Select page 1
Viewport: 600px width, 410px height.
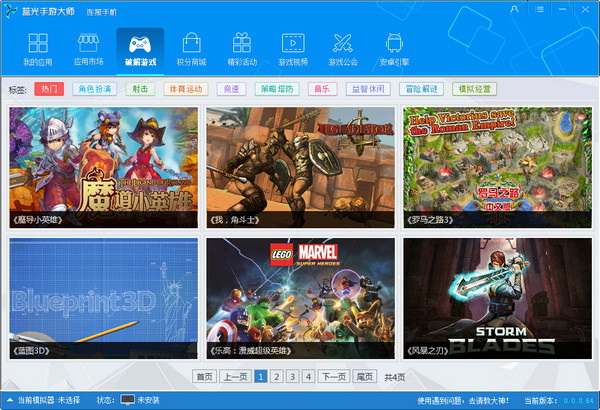261,377
